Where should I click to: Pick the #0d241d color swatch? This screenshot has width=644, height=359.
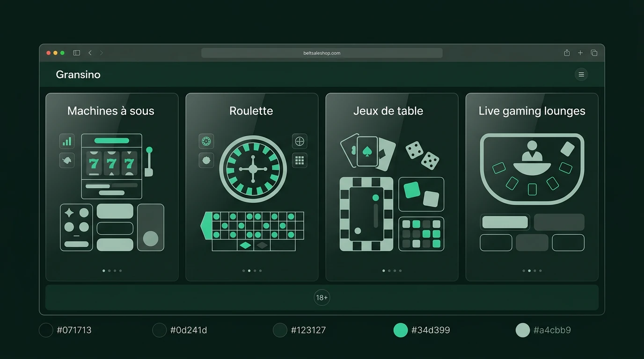tap(160, 330)
